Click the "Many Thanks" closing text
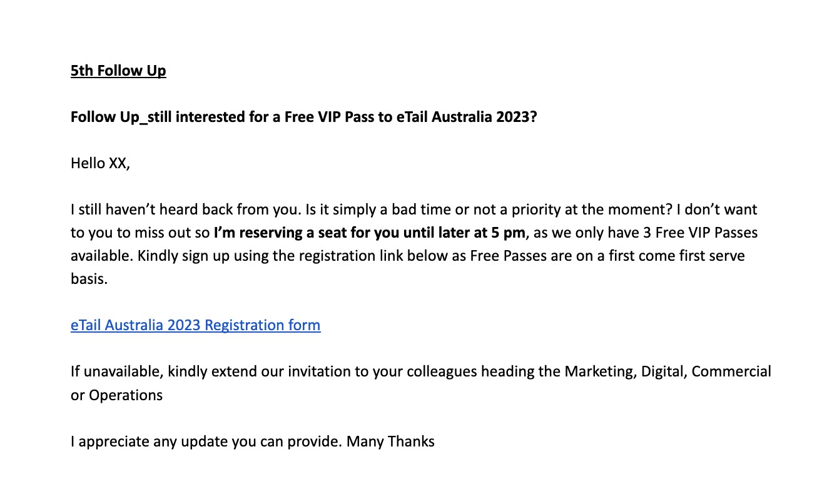This screenshot has height=504, width=817. tap(390, 441)
